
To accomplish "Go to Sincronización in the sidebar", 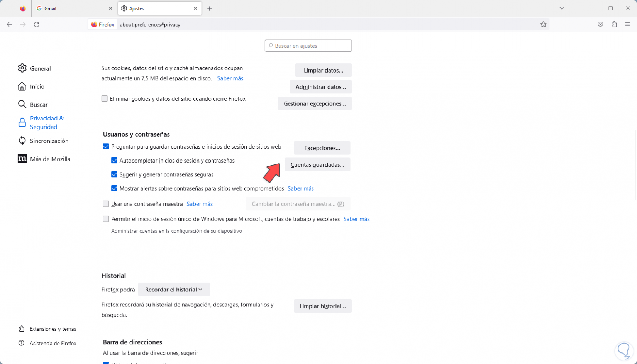I will click(x=49, y=141).
